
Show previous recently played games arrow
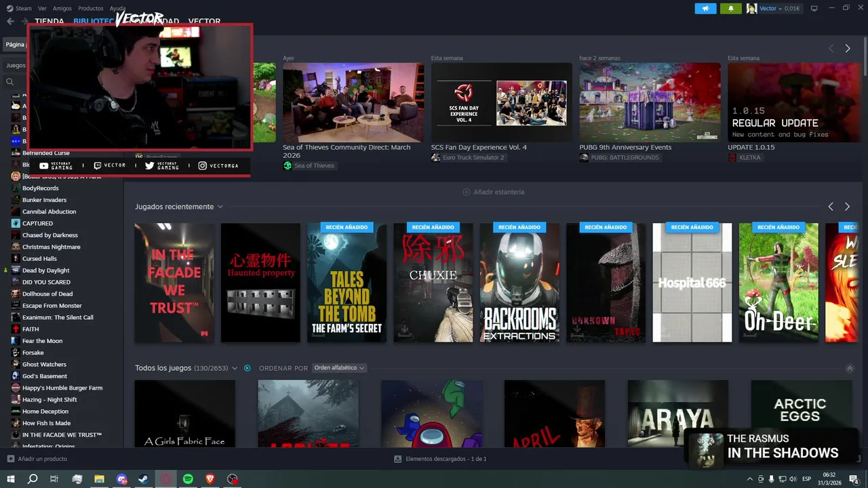tap(831, 206)
